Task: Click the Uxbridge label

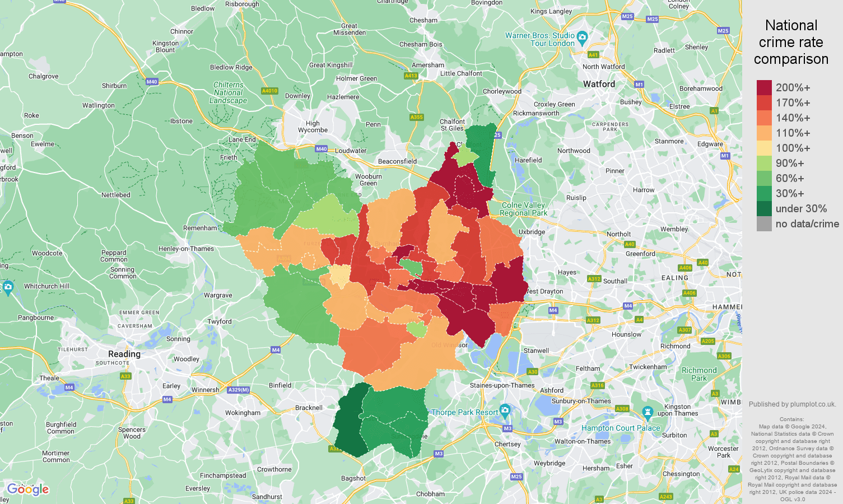Action: [x=532, y=232]
